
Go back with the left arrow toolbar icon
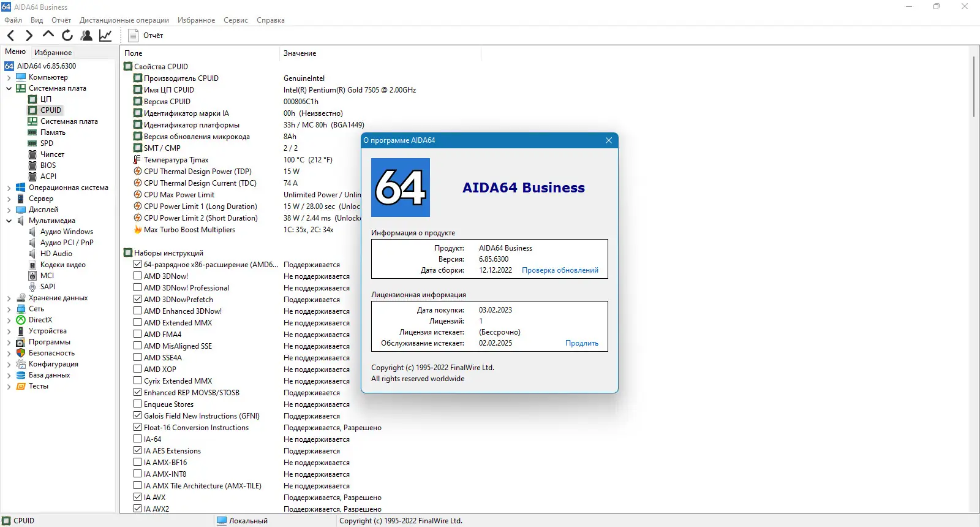tap(10, 36)
